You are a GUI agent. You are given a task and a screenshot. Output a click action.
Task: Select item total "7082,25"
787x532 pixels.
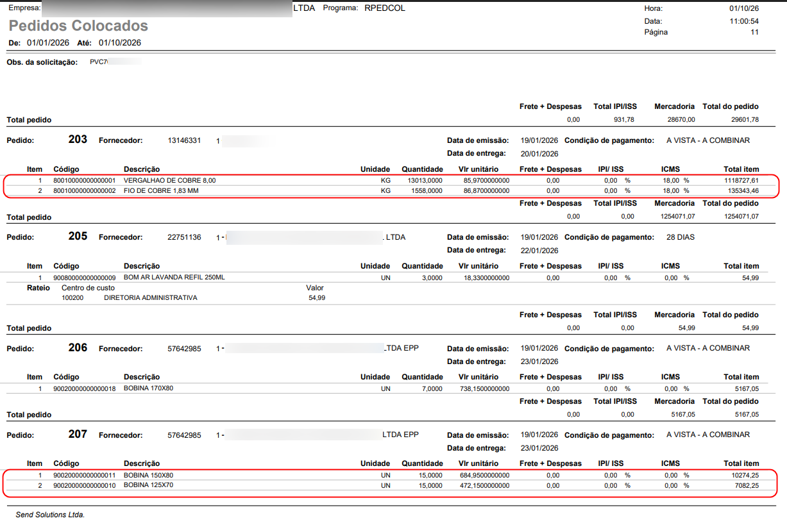[747, 486]
